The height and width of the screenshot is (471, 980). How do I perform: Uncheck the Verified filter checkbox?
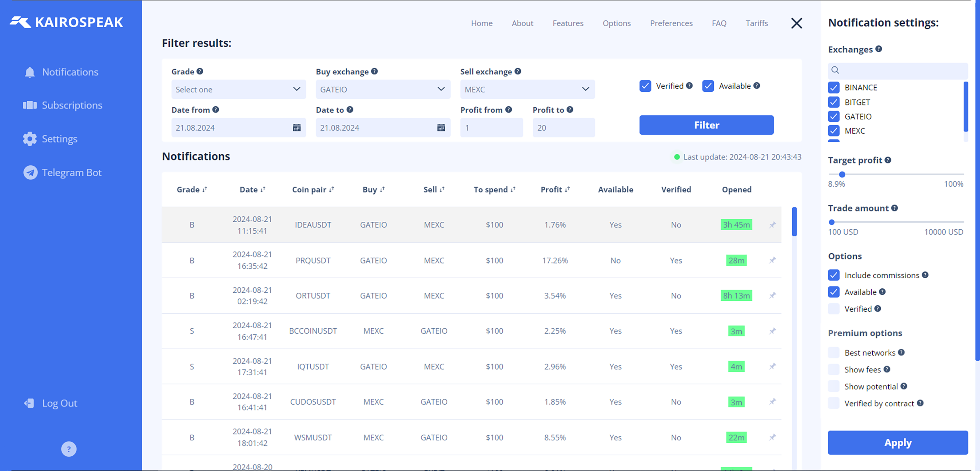click(x=645, y=86)
